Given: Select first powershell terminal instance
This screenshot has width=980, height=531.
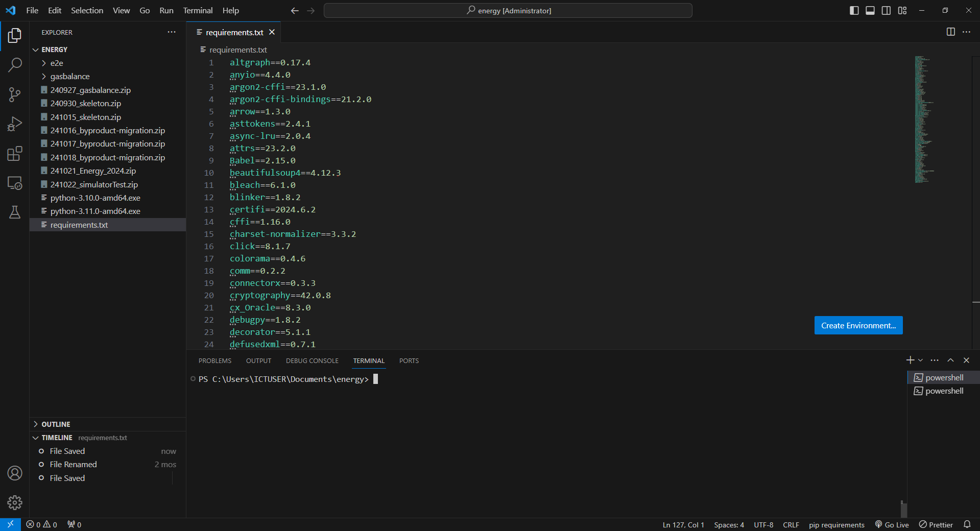Looking at the screenshot, I should click(943, 377).
